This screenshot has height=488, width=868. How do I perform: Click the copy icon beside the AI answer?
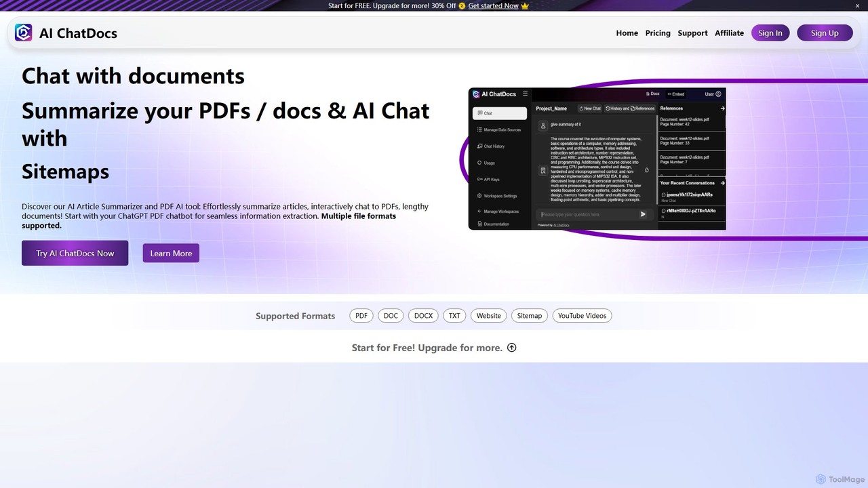[x=646, y=170]
